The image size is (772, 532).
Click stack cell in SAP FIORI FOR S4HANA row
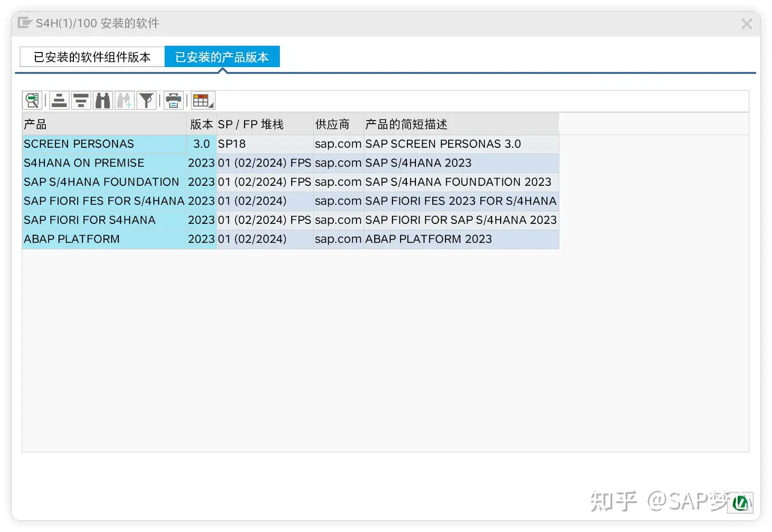265,220
